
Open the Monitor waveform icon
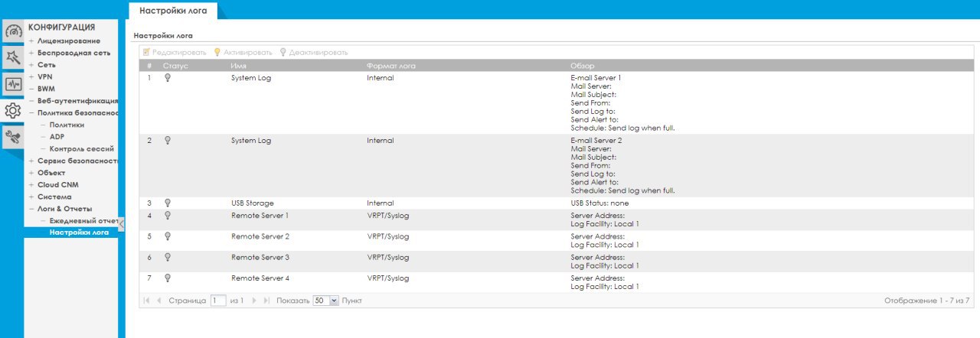pos(12,84)
